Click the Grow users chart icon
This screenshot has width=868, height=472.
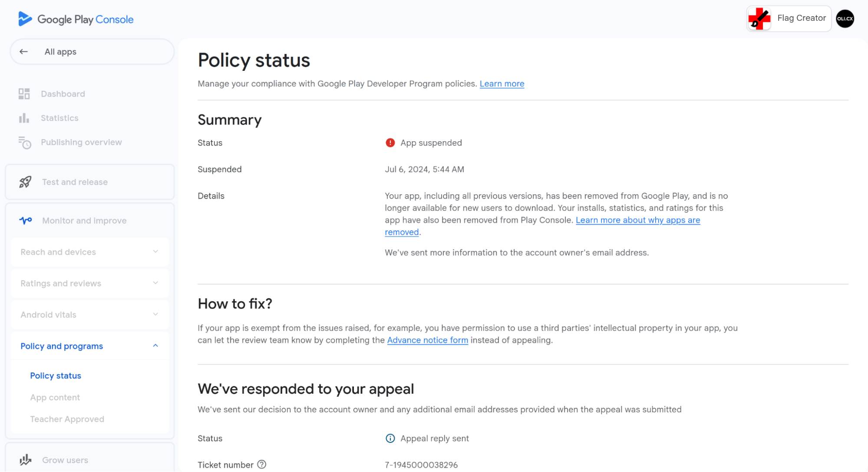[x=26, y=460]
